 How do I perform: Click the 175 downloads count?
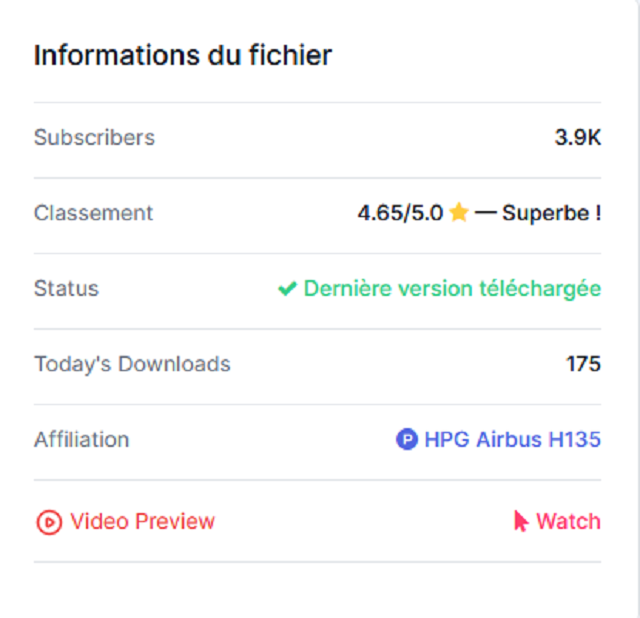click(x=583, y=363)
